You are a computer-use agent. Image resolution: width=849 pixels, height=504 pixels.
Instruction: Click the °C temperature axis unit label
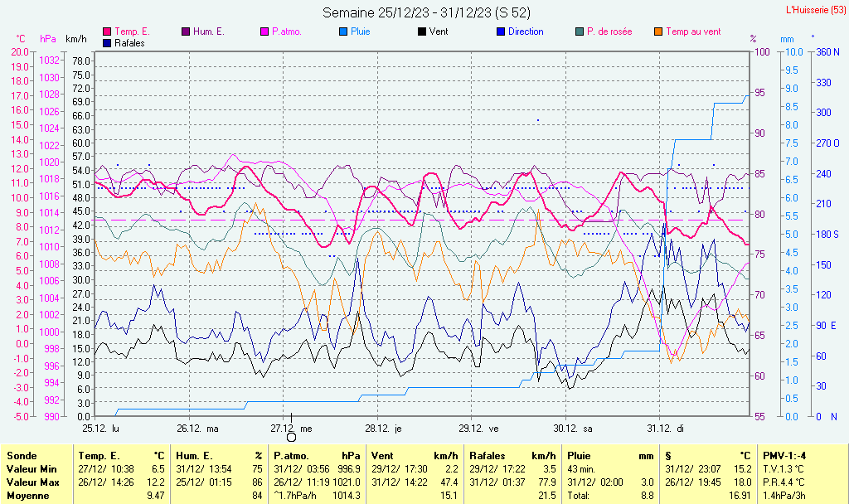click(21, 39)
